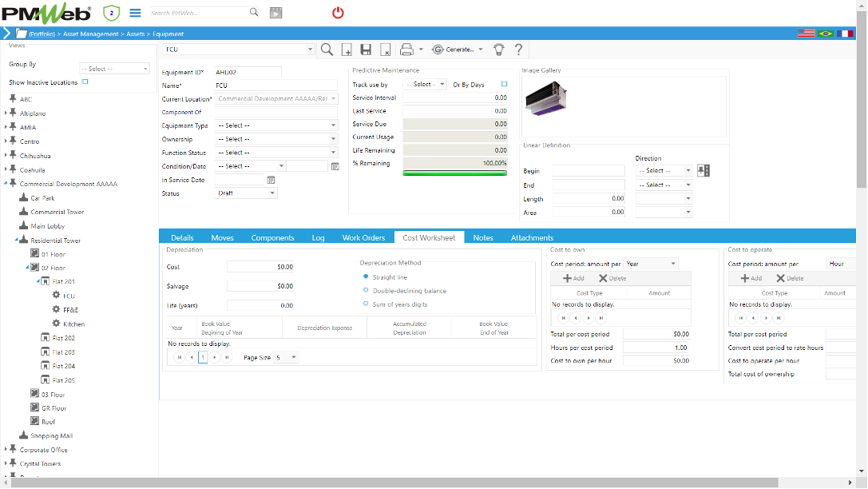Toggle the Or By Days checkbox
This screenshot has width=868, height=489.
click(x=505, y=84)
